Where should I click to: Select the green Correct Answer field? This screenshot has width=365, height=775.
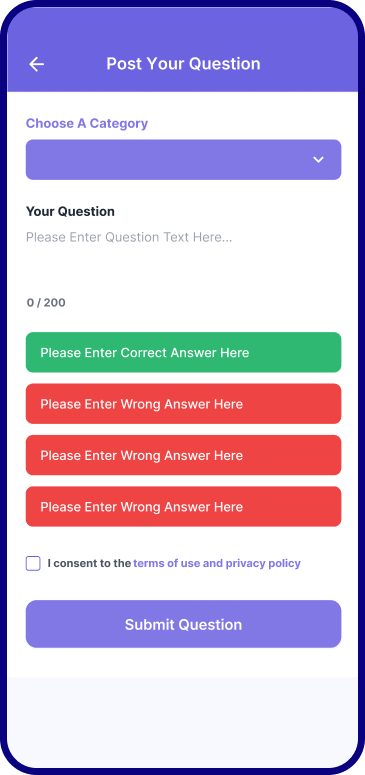click(183, 352)
